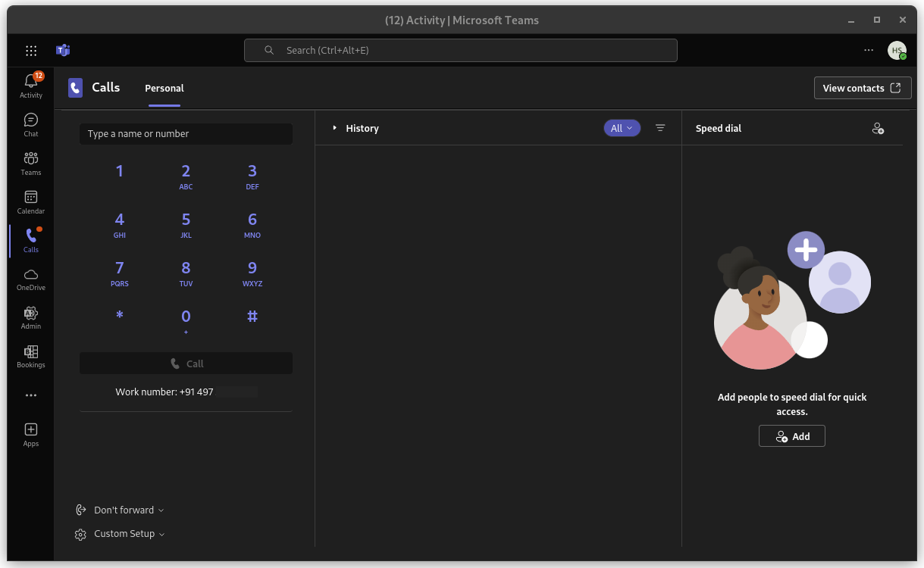
Task: Open Chat from the sidebar
Action: 31,125
